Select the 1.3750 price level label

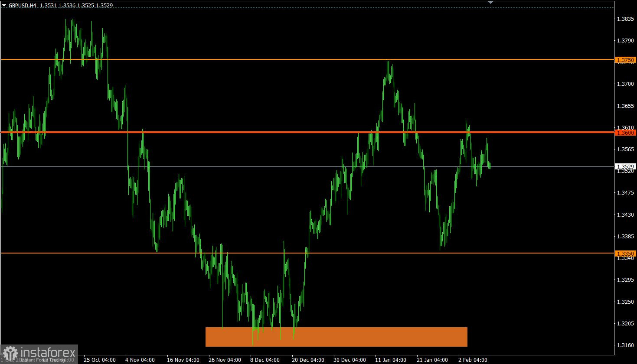coord(625,60)
